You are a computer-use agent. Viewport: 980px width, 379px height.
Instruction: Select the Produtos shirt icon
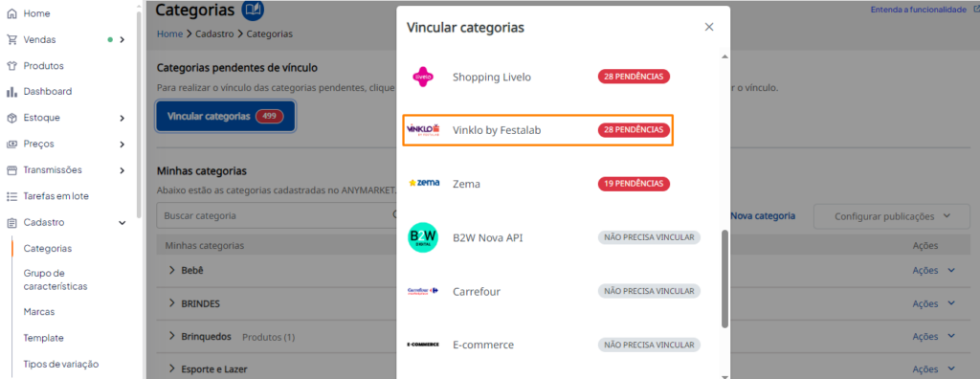(11, 66)
